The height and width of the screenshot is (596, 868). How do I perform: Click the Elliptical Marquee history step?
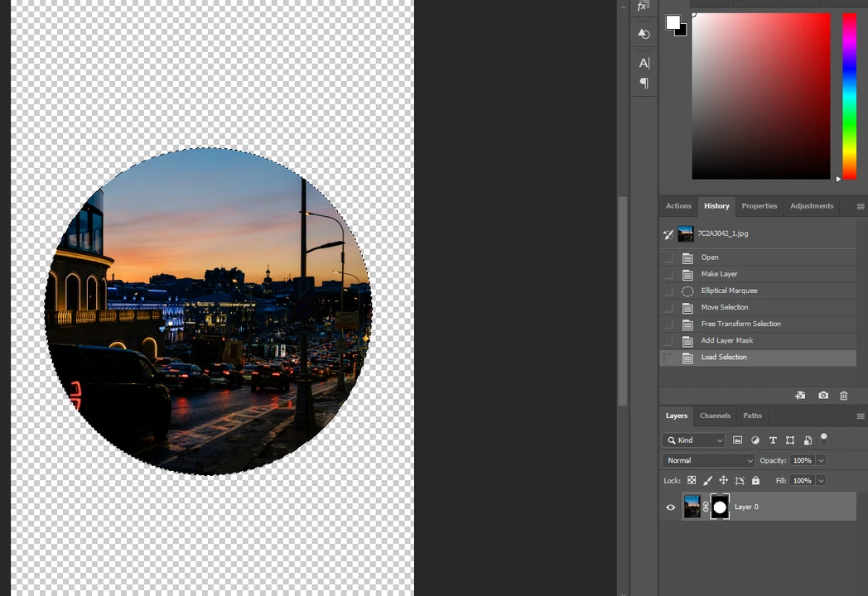click(x=729, y=291)
